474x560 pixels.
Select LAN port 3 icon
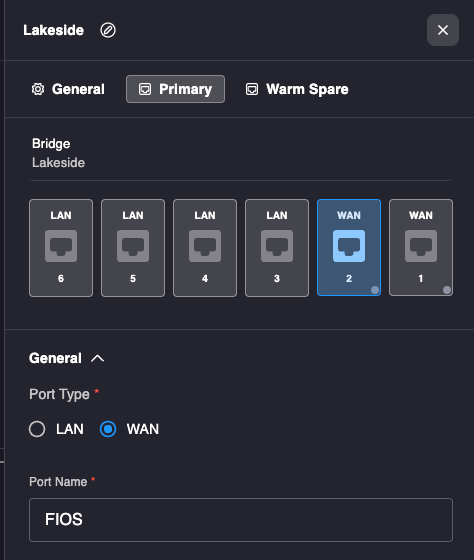(277, 246)
